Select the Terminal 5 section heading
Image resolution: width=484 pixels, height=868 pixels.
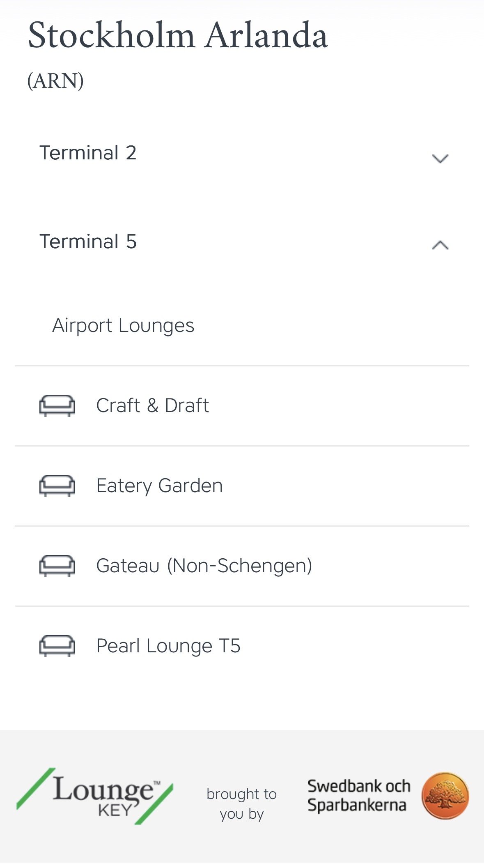88,242
